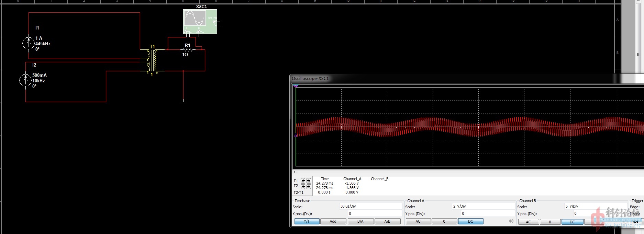This screenshot has height=234, width=644.
Task: Select the XSC1 oscilloscope instrument icon
Action: [200, 22]
